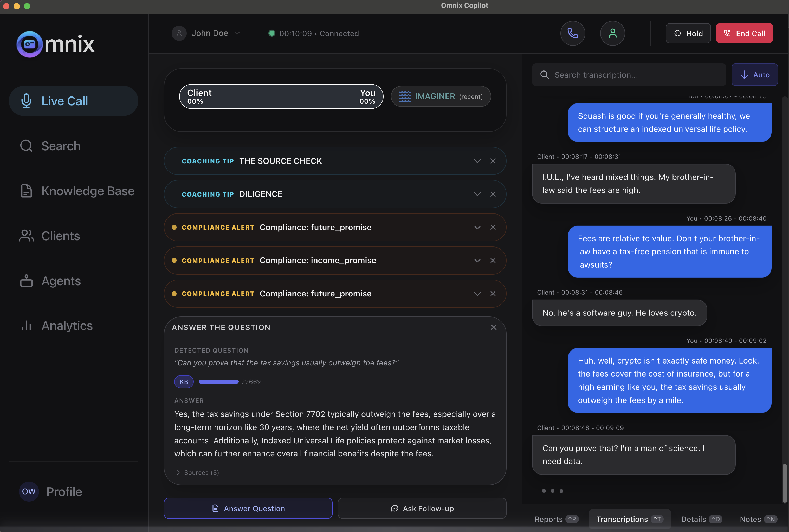The width and height of the screenshot is (789, 532).
Task: Expand the SOURCE CHECK coaching tip
Action: pyautogui.click(x=477, y=161)
